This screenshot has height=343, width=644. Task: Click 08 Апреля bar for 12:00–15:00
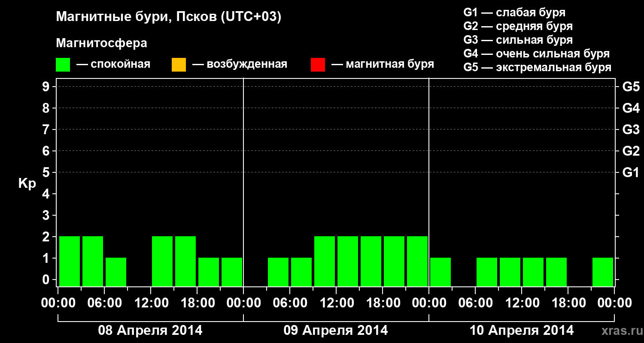pos(162,261)
